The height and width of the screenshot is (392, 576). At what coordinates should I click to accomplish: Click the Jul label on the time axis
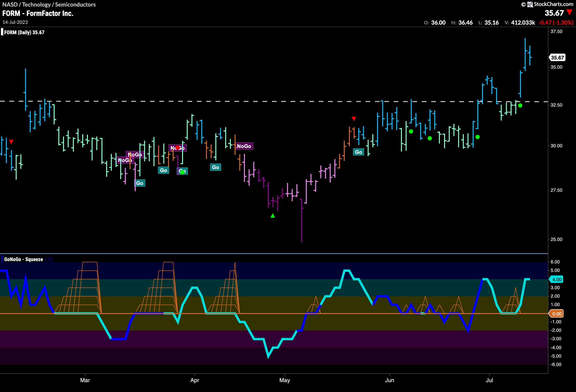(x=490, y=380)
